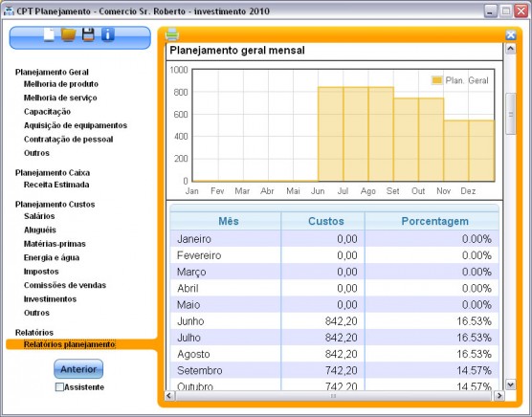This screenshot has height=417, width=532.
Task: Click the application icon in the title bar
Action: click(x=9, y=11)
